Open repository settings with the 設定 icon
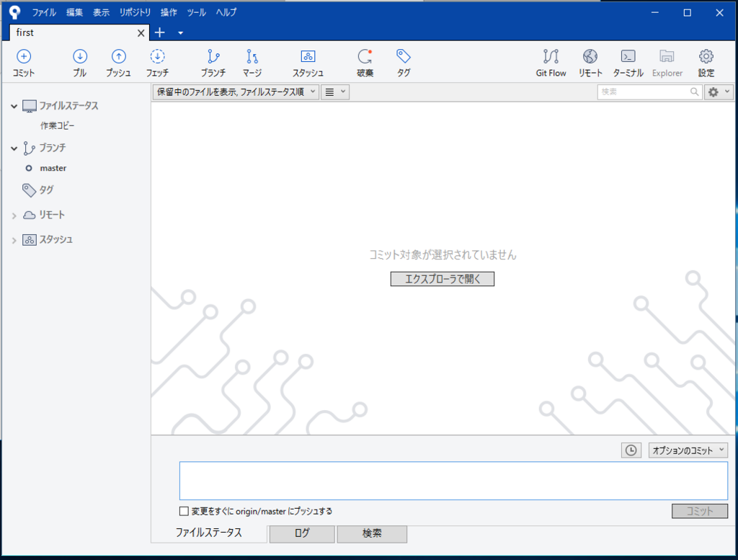Image resolution: width=738 pixels, height=560 pixels. [x=706, y=62]
